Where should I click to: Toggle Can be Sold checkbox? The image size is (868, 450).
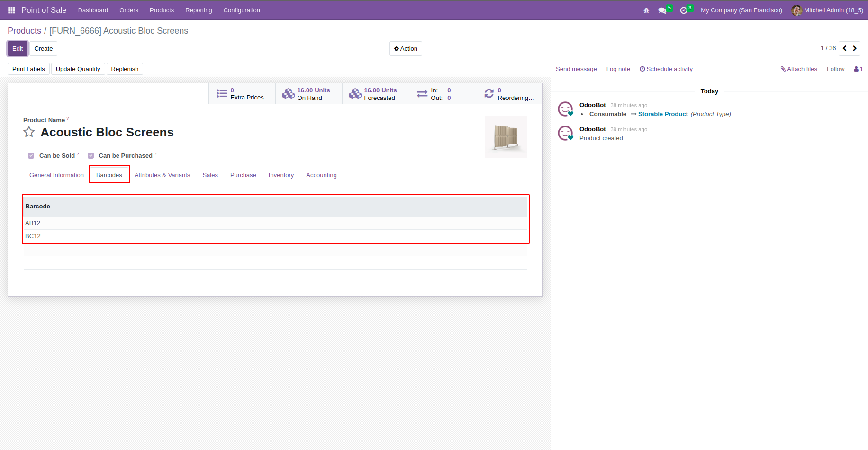[31, 156]
